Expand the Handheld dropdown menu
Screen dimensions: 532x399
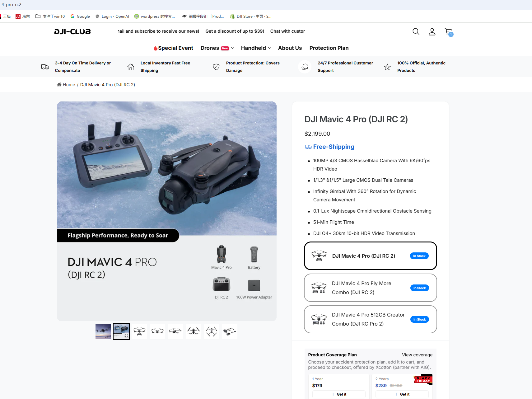point(256,48)
